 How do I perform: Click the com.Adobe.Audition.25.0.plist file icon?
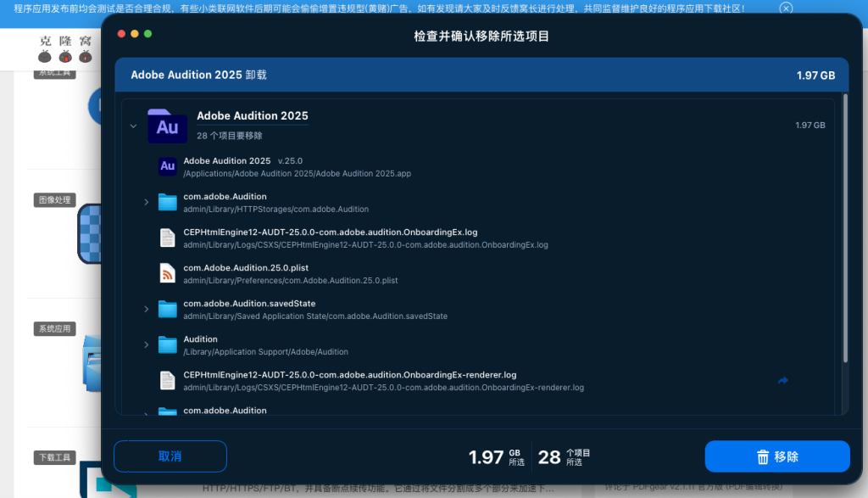coord(167,273)
